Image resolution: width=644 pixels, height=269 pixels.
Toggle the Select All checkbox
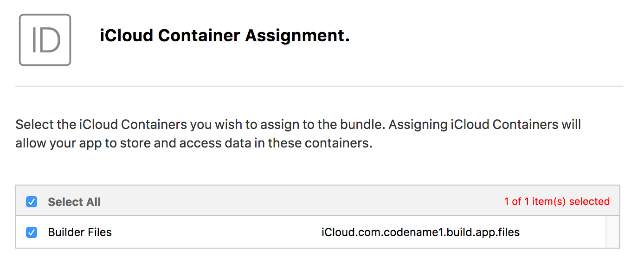(32, 202)
